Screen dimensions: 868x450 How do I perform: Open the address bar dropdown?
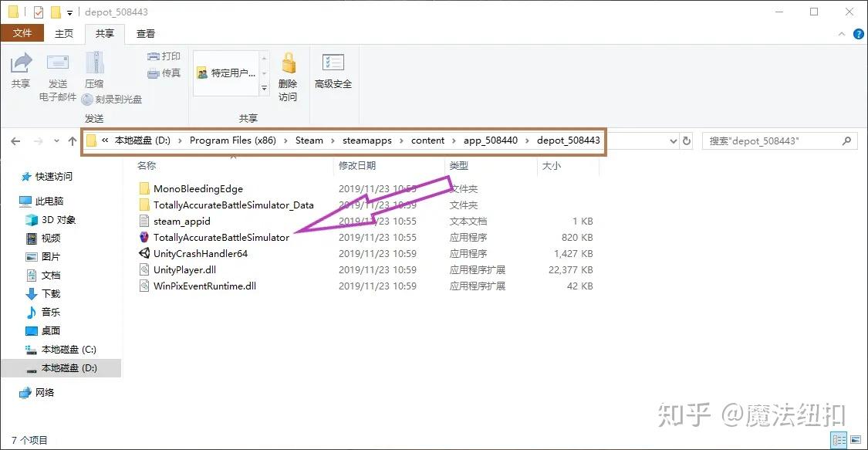tap(673, 140)
